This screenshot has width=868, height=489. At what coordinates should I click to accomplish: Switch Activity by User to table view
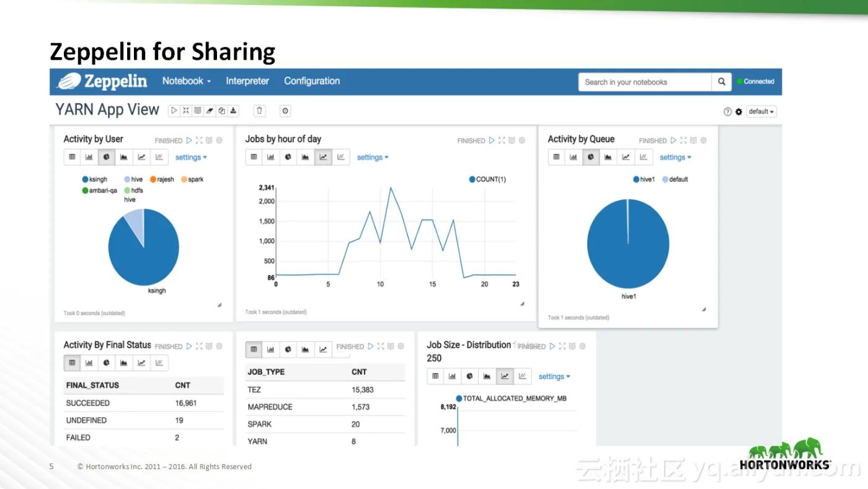[72, 157]
